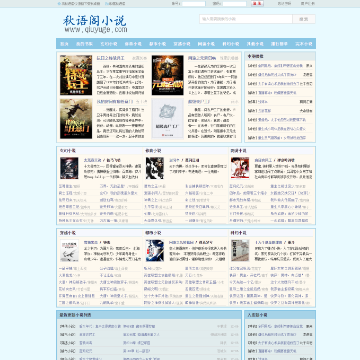Go to 首页 in the navigation bar
The height and width of the screenshot is (360, 360).
pyautogui.click(x=64, y=44)
